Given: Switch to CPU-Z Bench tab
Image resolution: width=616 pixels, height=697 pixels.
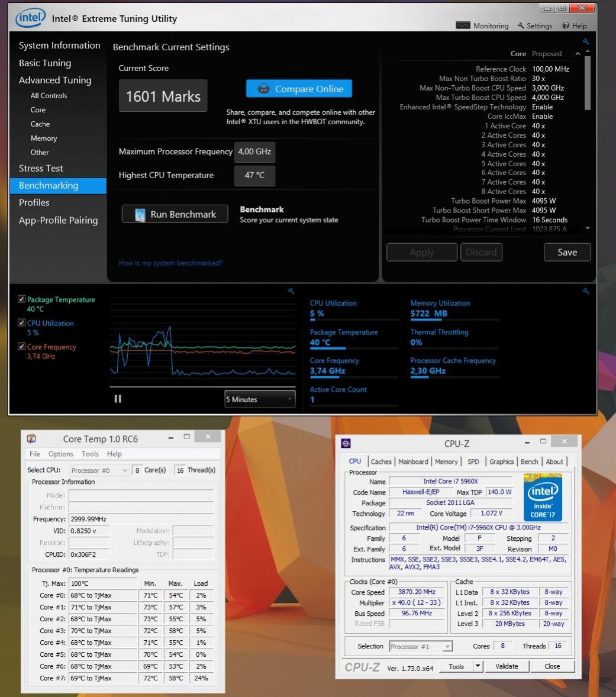Looking at the screenshot, I should (x=530, y=462).
